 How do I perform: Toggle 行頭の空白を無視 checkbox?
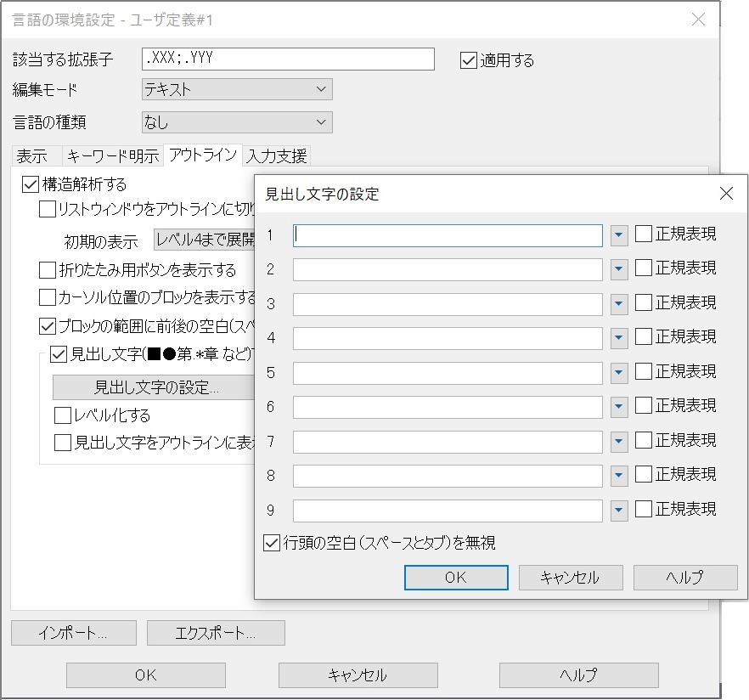pos(272,543)
